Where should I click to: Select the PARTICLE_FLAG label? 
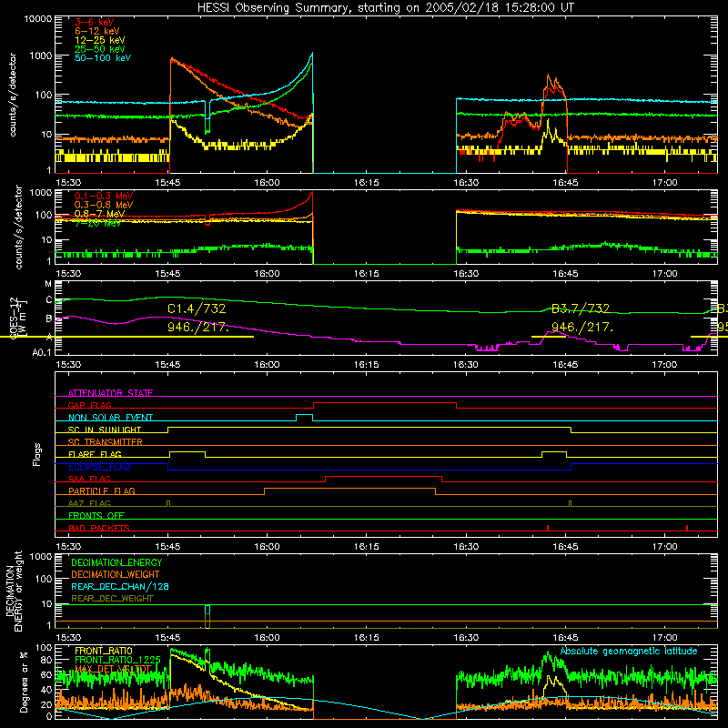pos(102,491)
